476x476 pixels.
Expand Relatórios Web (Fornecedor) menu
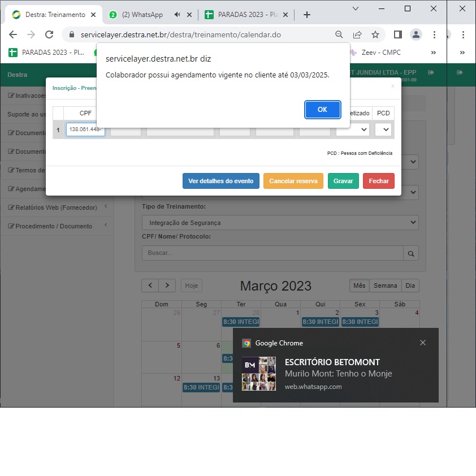coord(57,207)
